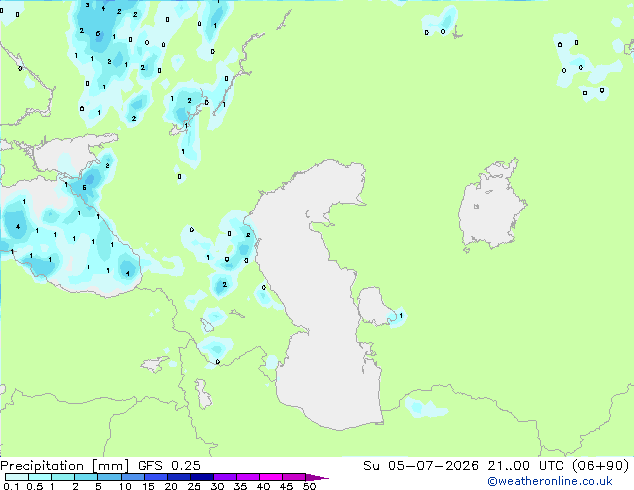
Task: Select the 30–35 mm purple legend swatch
Action: pos(224,477)
